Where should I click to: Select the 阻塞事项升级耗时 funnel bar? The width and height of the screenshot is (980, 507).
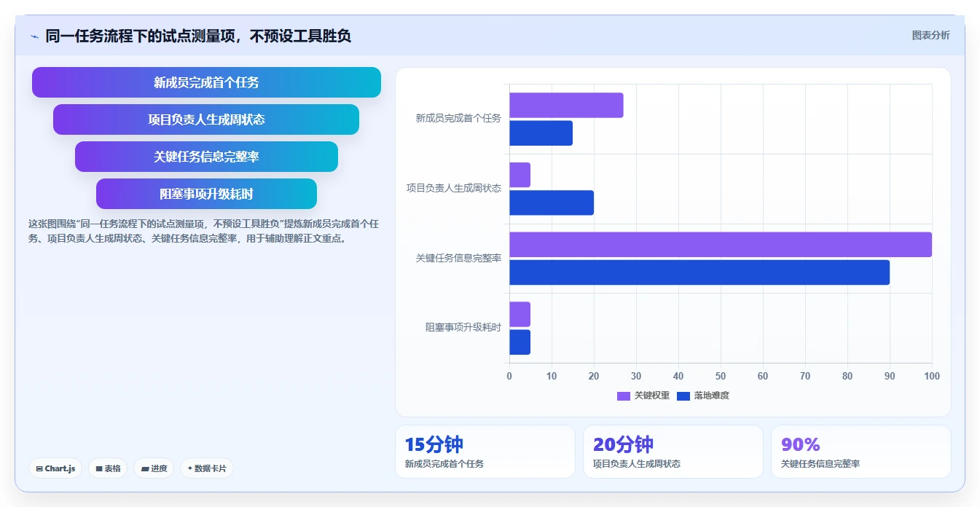206,194
